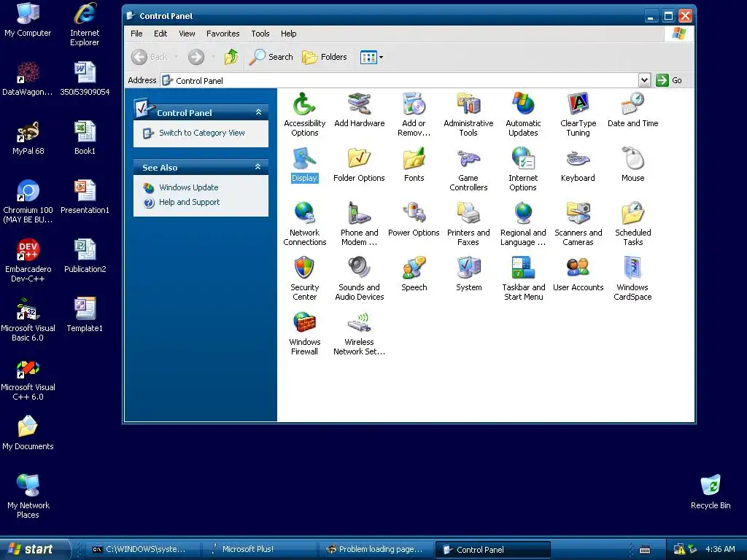Select My Computer desktop icon

[x=28, y=20]
